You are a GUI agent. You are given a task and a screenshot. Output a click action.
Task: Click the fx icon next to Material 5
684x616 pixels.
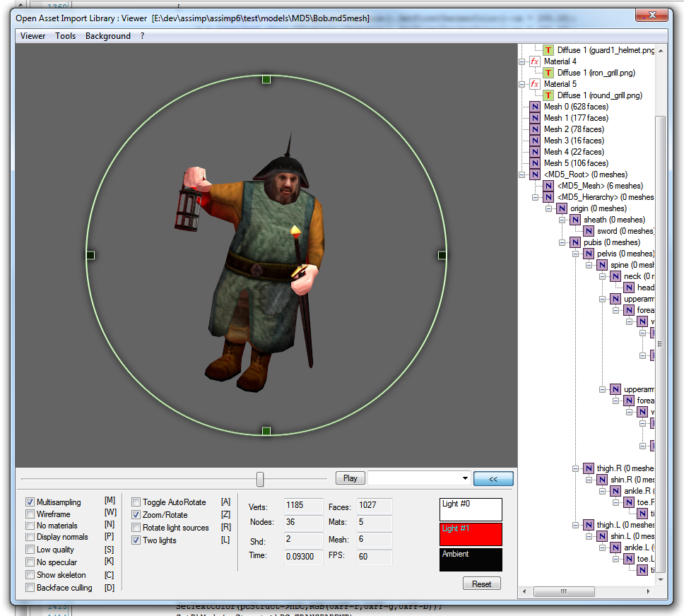pyautogui.click(x=535, y=84)
